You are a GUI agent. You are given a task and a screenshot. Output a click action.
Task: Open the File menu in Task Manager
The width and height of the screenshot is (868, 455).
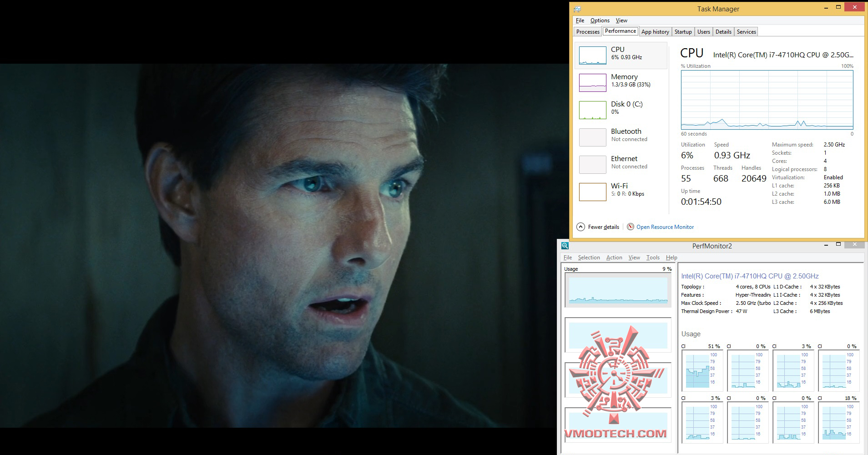point(580,20)
